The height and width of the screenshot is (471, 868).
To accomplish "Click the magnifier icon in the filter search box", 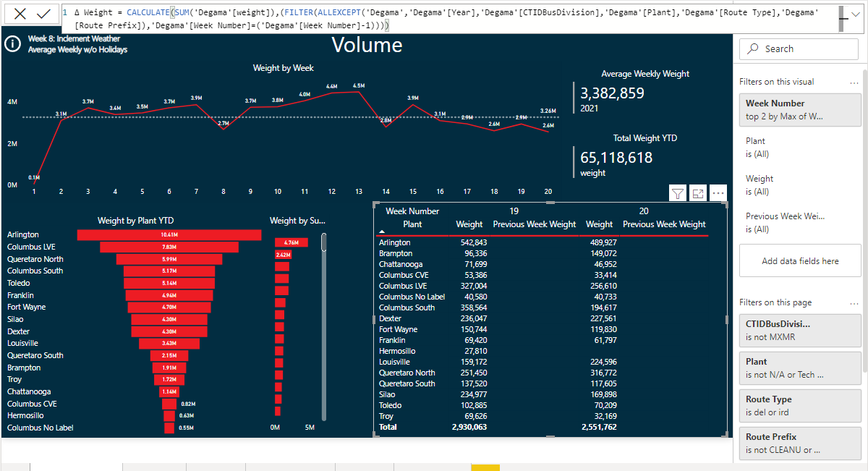I will click(x=754, y=49).
